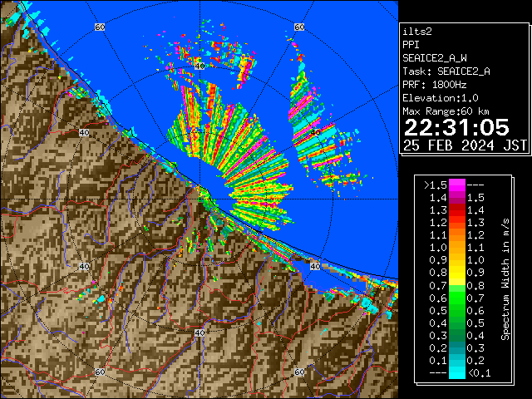Click the "40" ring label due south of radar
The width and height of the screenshot is (532, 399).
click(x=199, y=332)
